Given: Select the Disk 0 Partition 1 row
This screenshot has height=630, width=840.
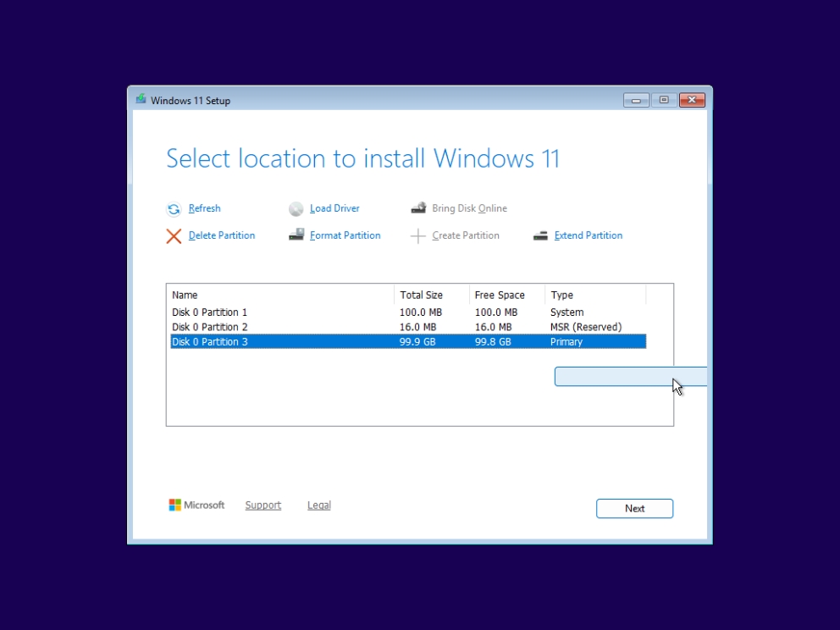Looking at the screenshot, I should (408, 312).
